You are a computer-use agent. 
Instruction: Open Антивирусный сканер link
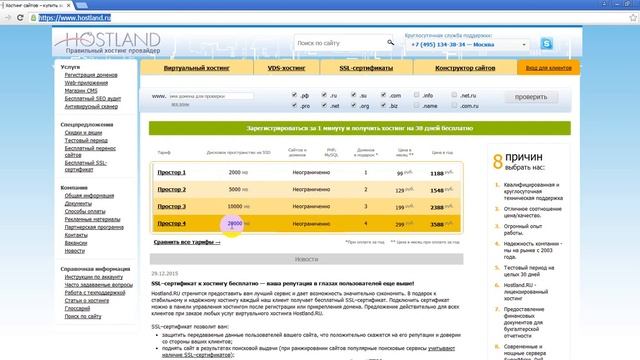(x=91, y=107)
